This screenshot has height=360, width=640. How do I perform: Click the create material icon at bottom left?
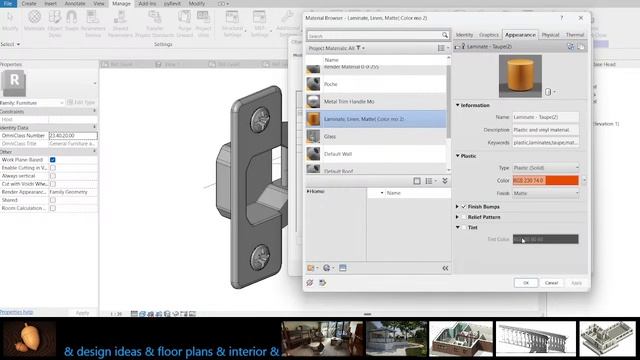pos(311,268)
